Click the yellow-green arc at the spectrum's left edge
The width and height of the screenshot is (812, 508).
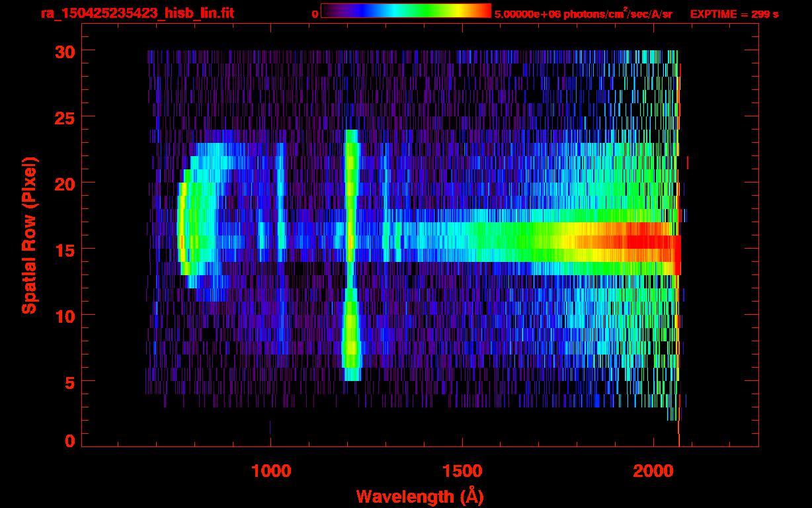click(183, 228)
